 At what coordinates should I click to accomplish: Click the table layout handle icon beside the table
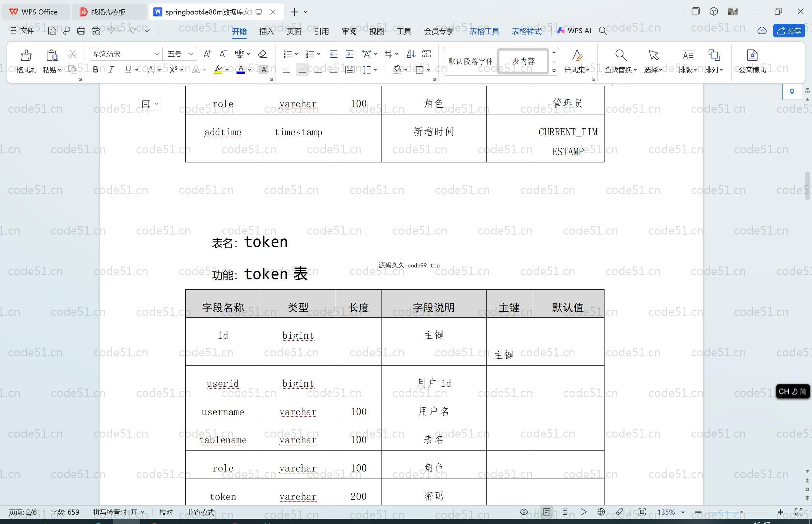(x=146, y=103)
